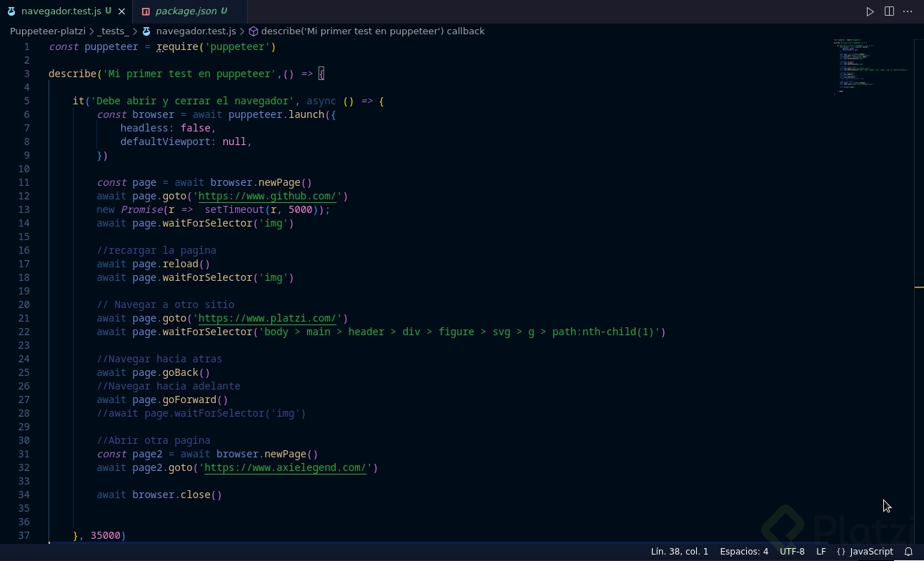Click the curly braces icon beside JavaScript
The image size is (924, 561).
click(x=841, y=552)
